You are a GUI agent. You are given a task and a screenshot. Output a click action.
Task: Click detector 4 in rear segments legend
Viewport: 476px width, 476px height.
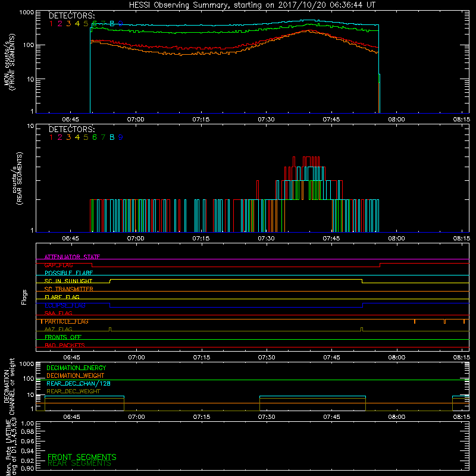click(x=77, y=137)
